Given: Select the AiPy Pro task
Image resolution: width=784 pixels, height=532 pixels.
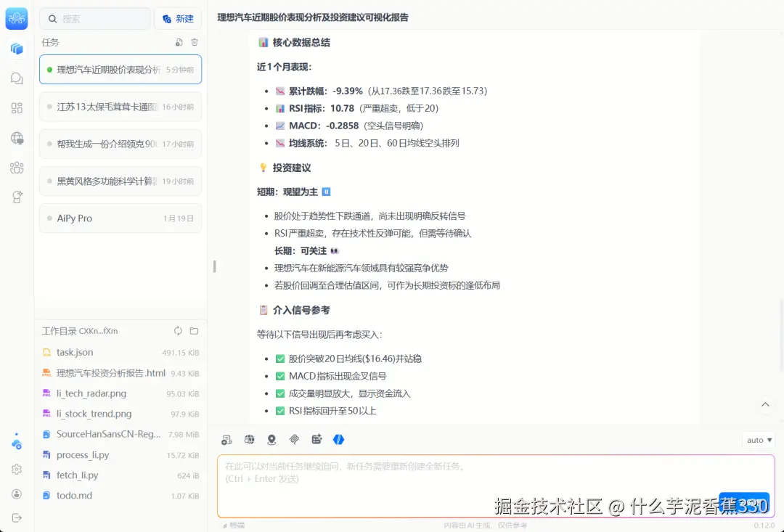Looking at the screenshot, I should click(x=120, y=218).
